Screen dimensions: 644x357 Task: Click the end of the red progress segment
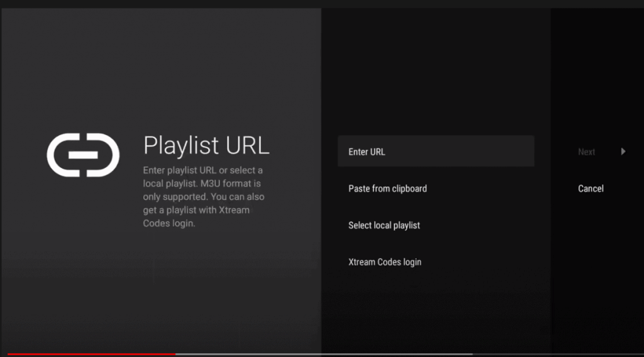(x=174, y=354)
